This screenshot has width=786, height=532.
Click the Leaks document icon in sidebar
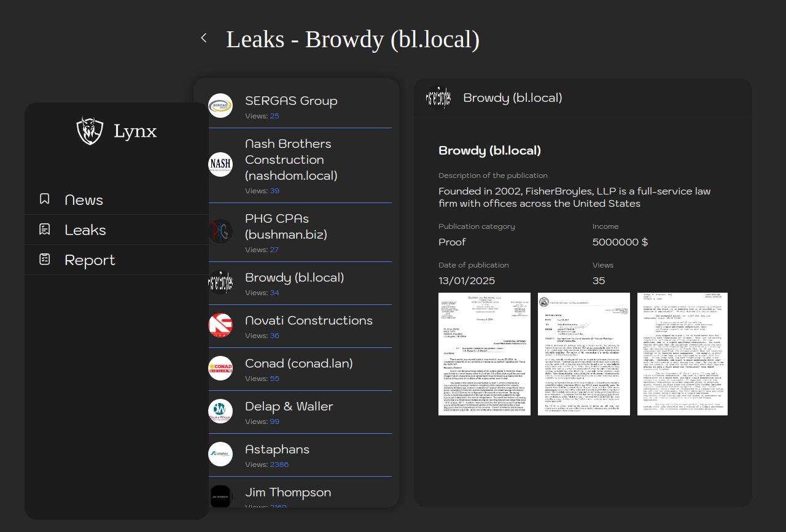[x=44, y=229]
